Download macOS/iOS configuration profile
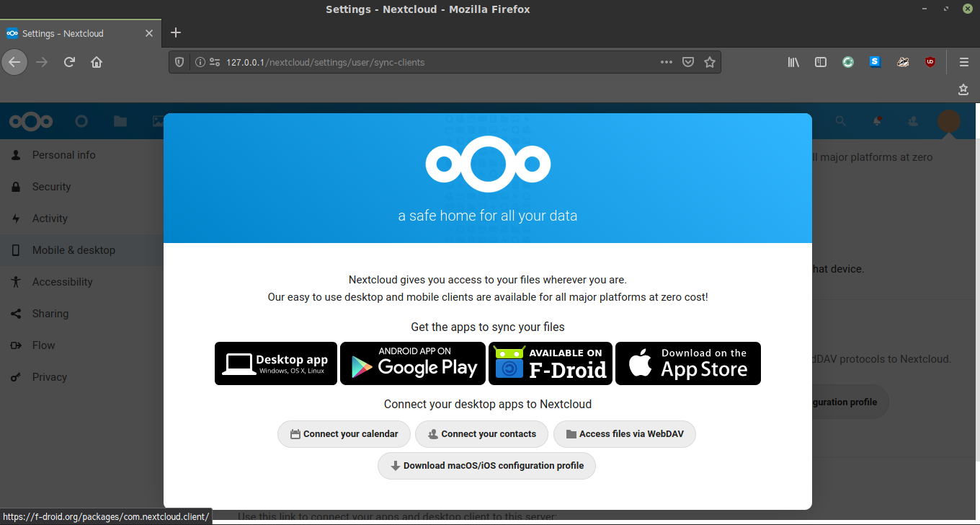Image resolution: width=980 pixels, height=525 pixels. pos(486,466)
